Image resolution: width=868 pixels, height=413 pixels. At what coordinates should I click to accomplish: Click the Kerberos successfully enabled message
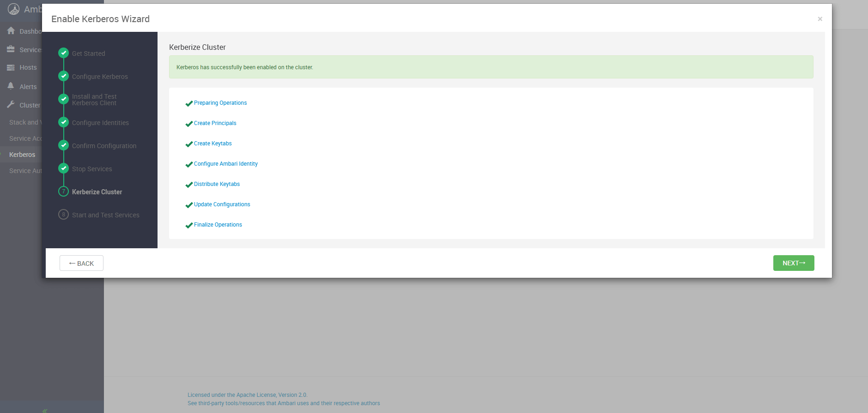(245, 67)
